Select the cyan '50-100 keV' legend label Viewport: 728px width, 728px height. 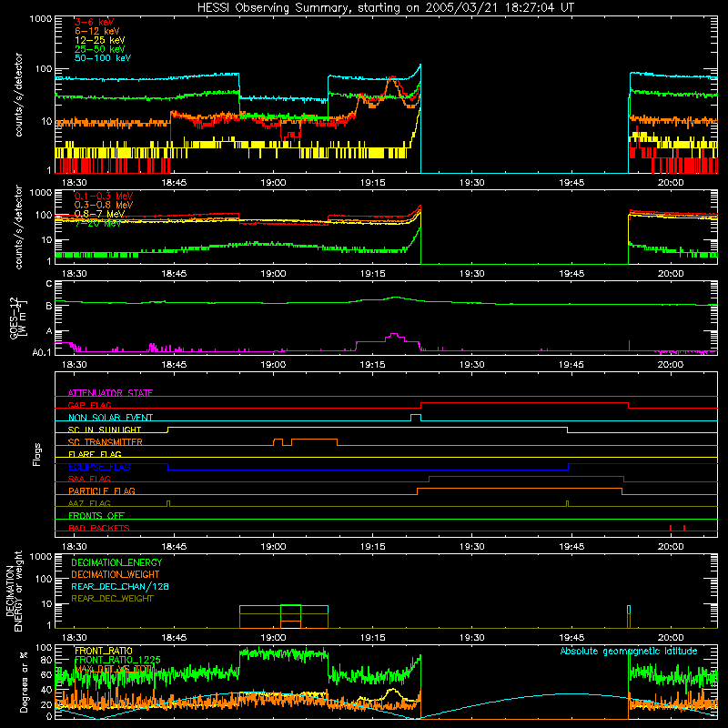[x=103, y=58]
